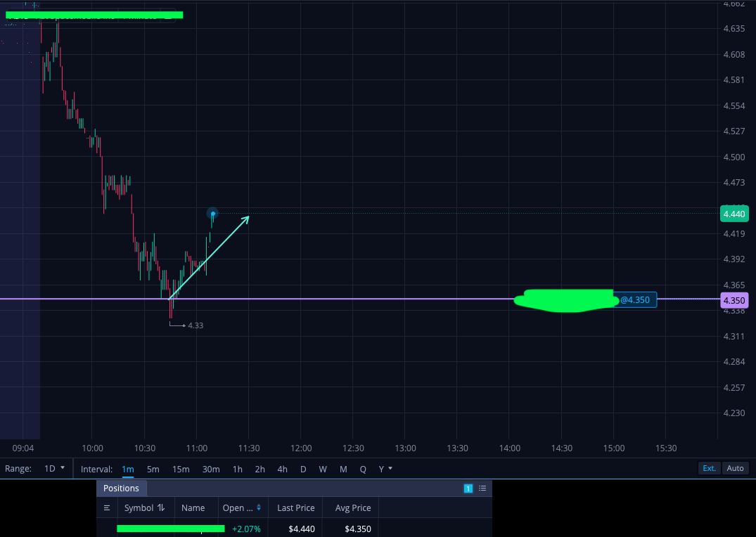The height and width of the screenshot is (537, 756).
Task: Open the Positions tab
Action: 121,489
